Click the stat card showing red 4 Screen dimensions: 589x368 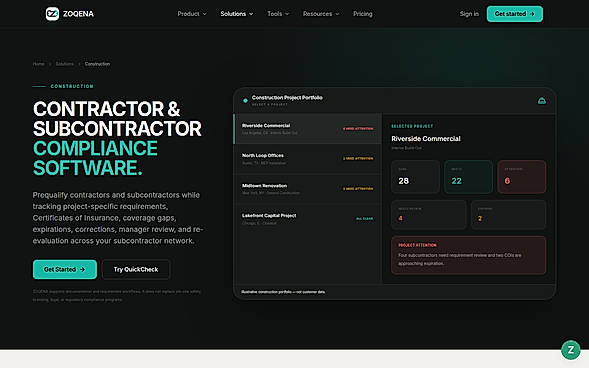click(x=429, y=214)
